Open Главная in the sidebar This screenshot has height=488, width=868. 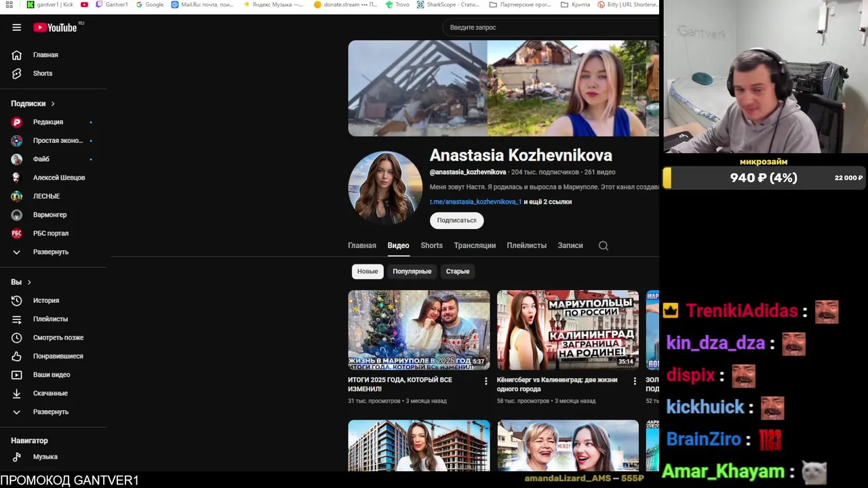[45, 55]
